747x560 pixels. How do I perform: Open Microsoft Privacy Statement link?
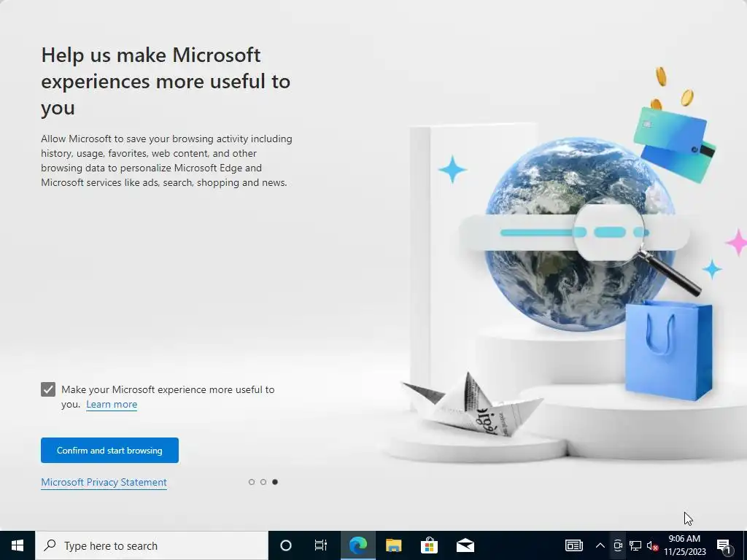(x=104, y=482)
